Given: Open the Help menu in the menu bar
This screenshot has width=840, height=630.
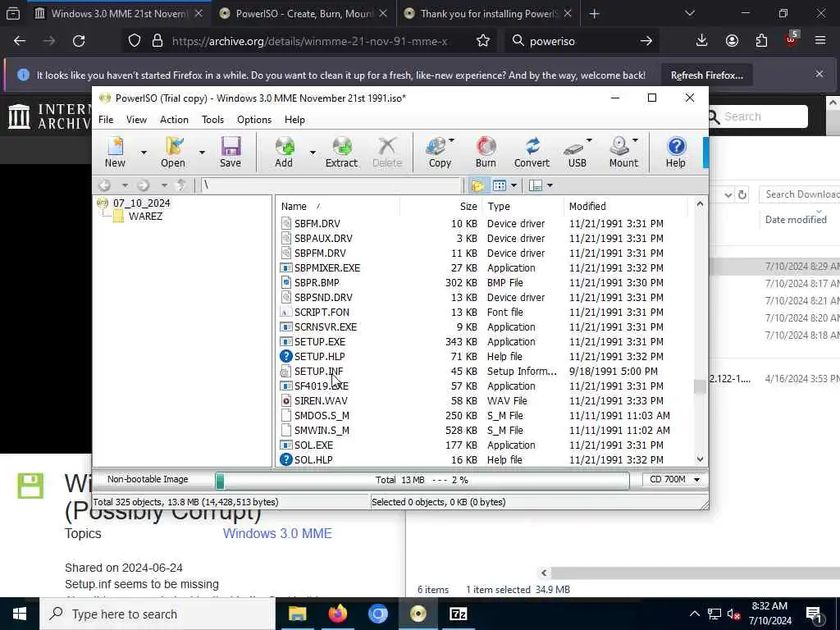Looking at the screenshot, I should [294, 120].
